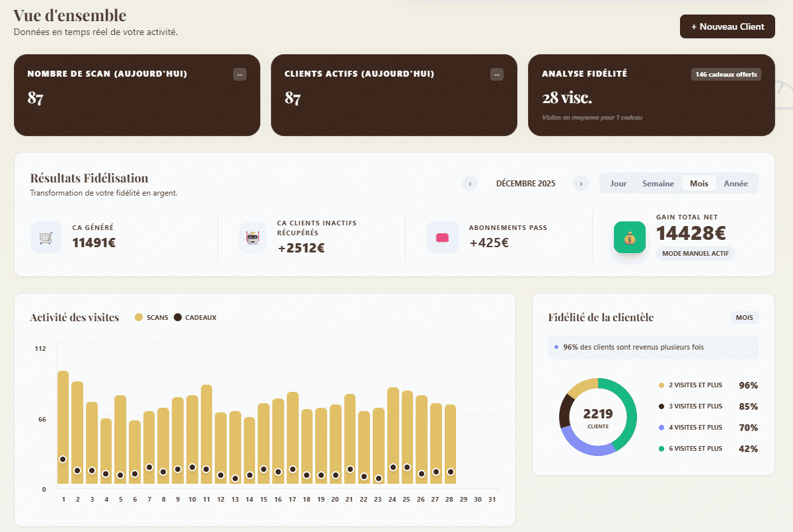
Task: Toggle the Mode Manuel Actif badge
Action: 695,254
